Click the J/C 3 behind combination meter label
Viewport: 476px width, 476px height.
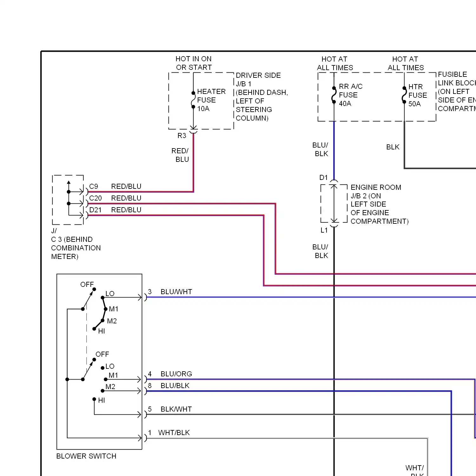point(76,243)
